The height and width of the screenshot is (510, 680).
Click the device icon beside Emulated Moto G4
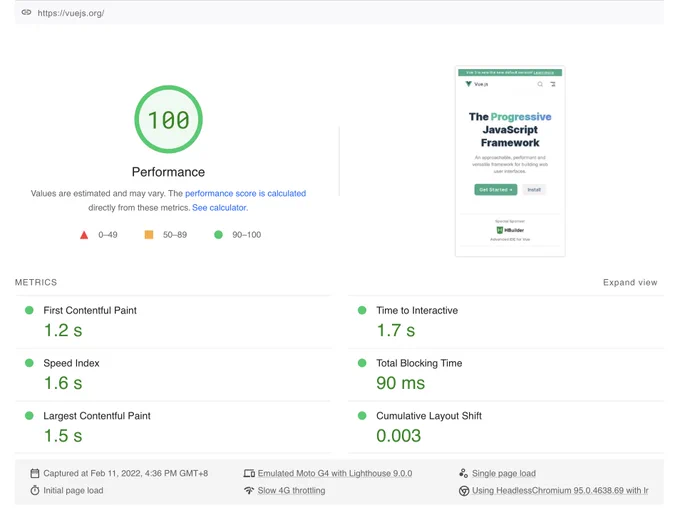(249, 473)
